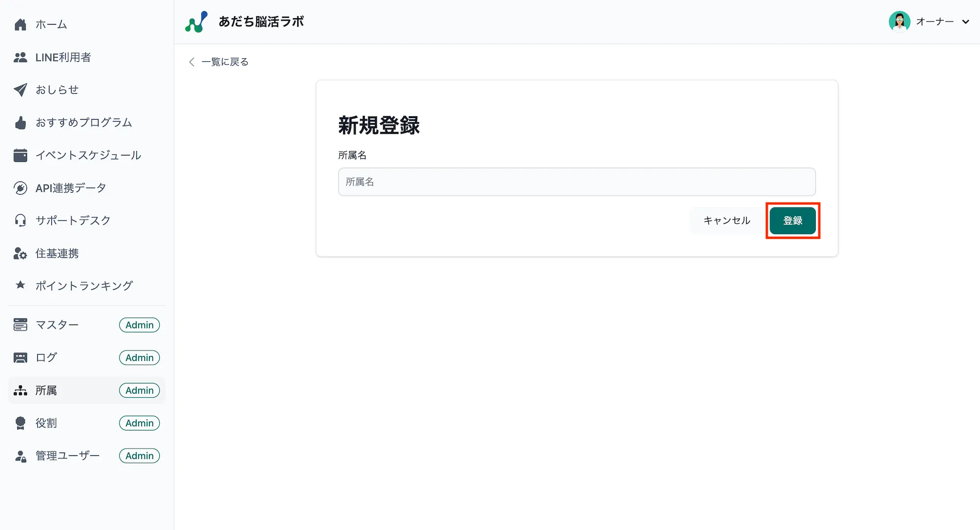Image resolution: width=980 pixels, height=530 pixels.
Task: Expand the 一覧に戻る back chevron
Action: pyautogui.click(x=192, y=62)
